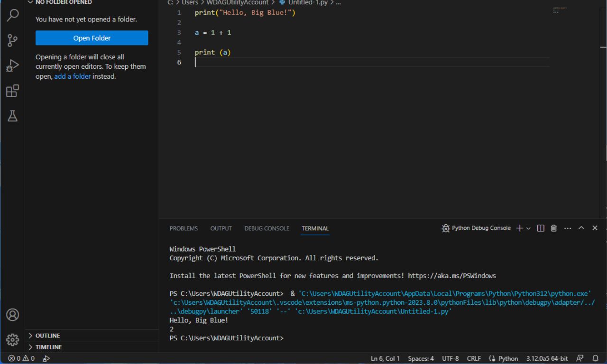Click the terminal output 'Hello, Big Blue!'
Screen dimensions: 607x364
coord(199,320)
